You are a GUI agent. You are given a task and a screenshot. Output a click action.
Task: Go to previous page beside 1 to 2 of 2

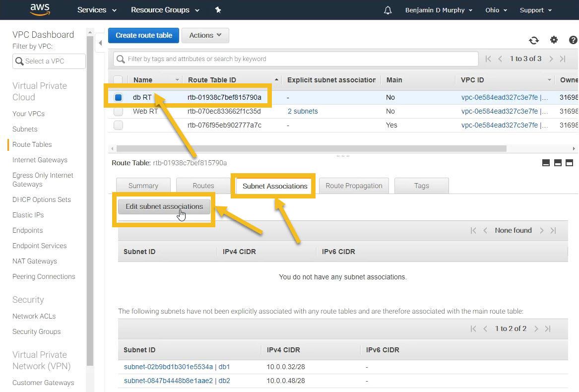click(x=485, y=329)
